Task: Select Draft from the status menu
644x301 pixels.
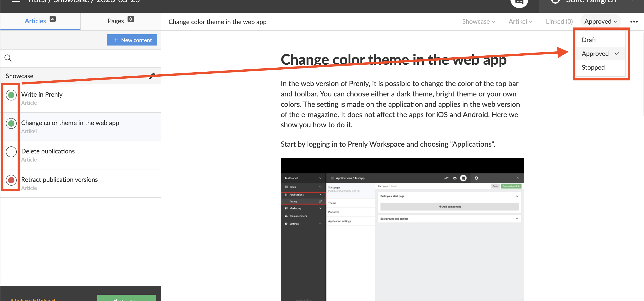Action: tap(589, 40)
